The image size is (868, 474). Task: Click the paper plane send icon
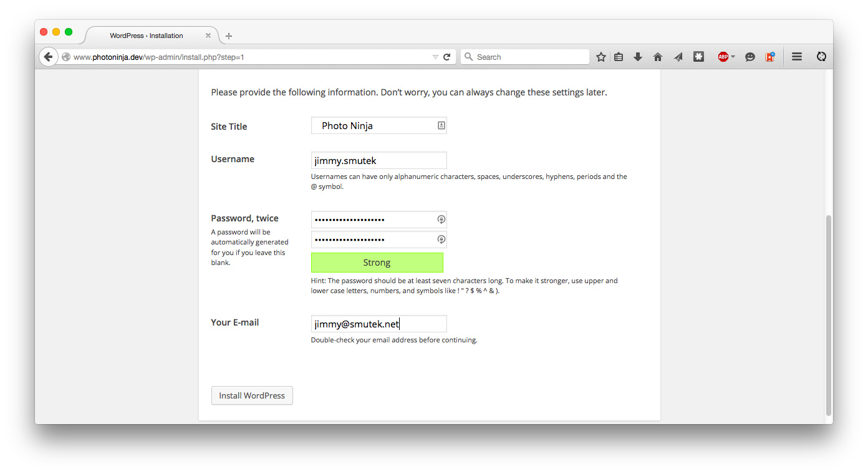click(678, 57)
